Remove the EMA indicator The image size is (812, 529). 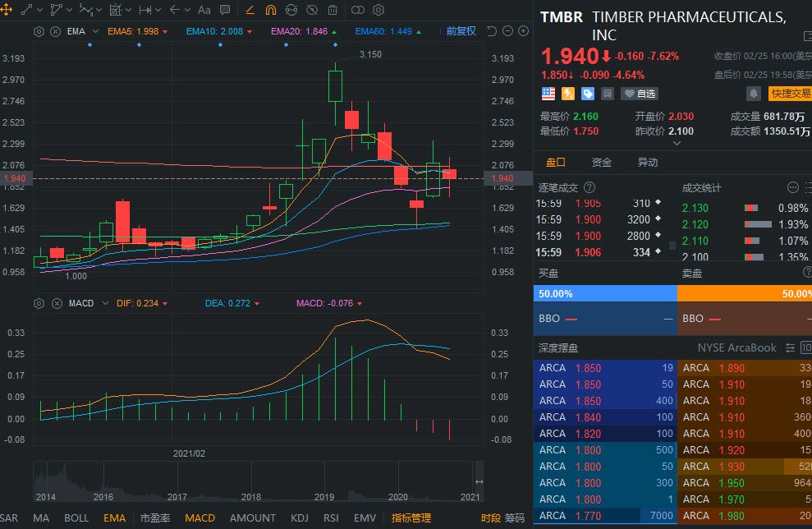pyautogui.click(x=55, y=31)
